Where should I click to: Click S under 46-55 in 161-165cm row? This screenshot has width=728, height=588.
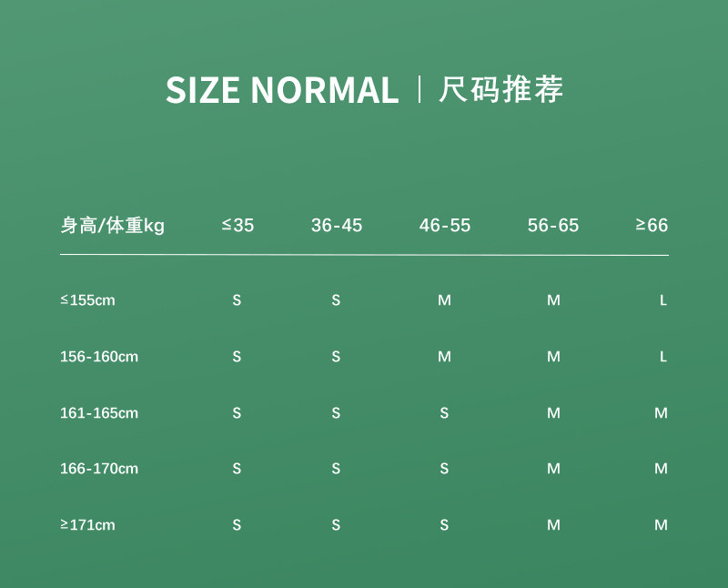click(444, 413)
